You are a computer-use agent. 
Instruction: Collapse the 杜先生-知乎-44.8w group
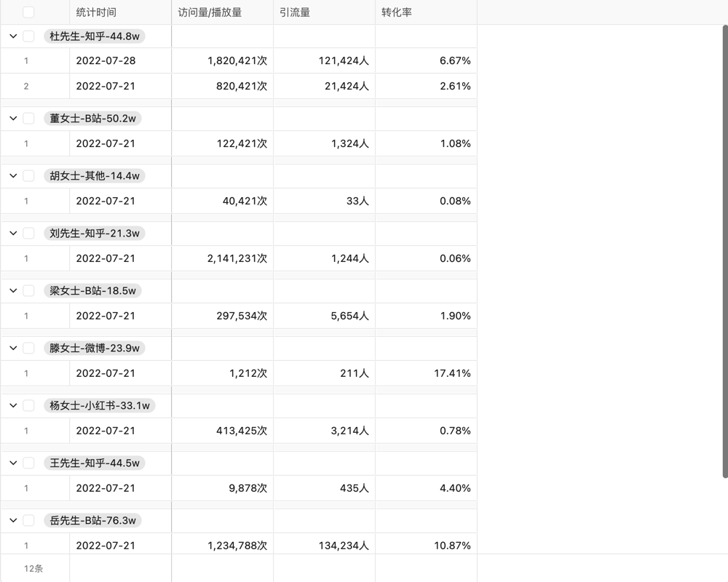(x=13, y=36)
